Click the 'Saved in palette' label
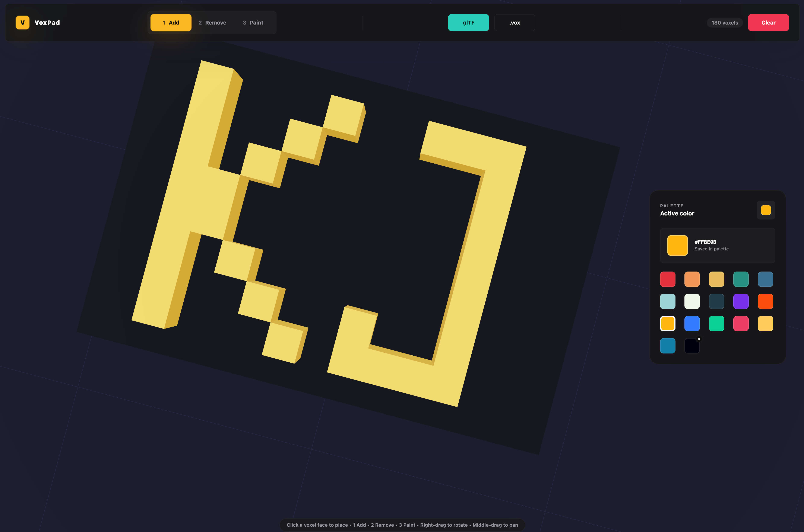804x532 pixels. [x=711, y=249]
